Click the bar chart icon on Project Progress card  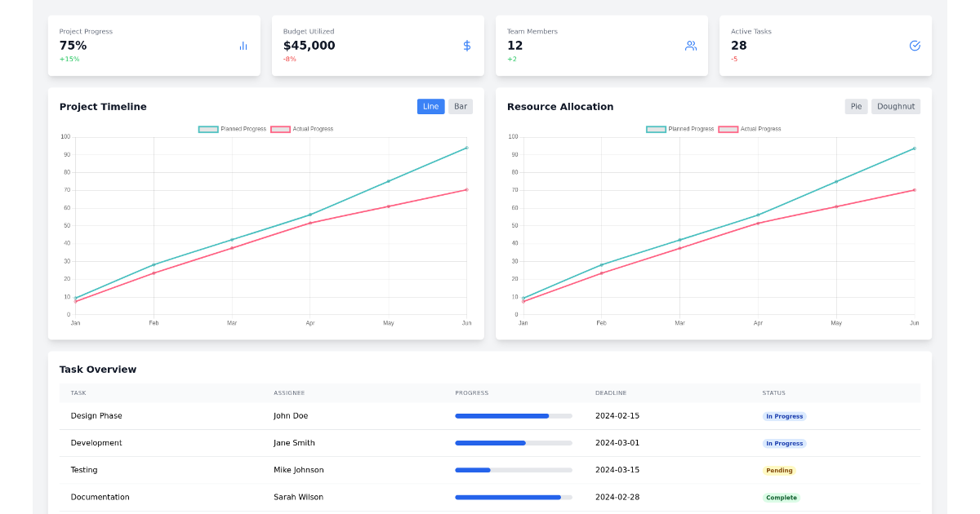(243, 46)
